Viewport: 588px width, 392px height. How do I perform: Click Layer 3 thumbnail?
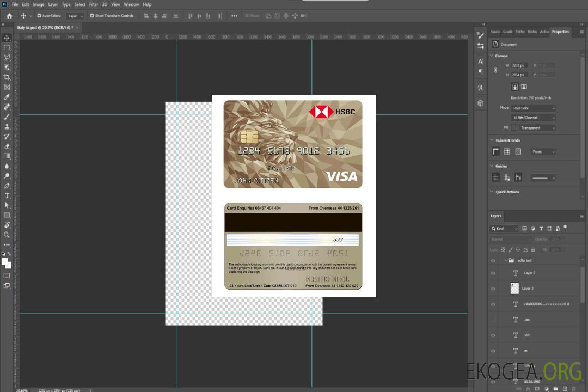click(x=515, y=289)
